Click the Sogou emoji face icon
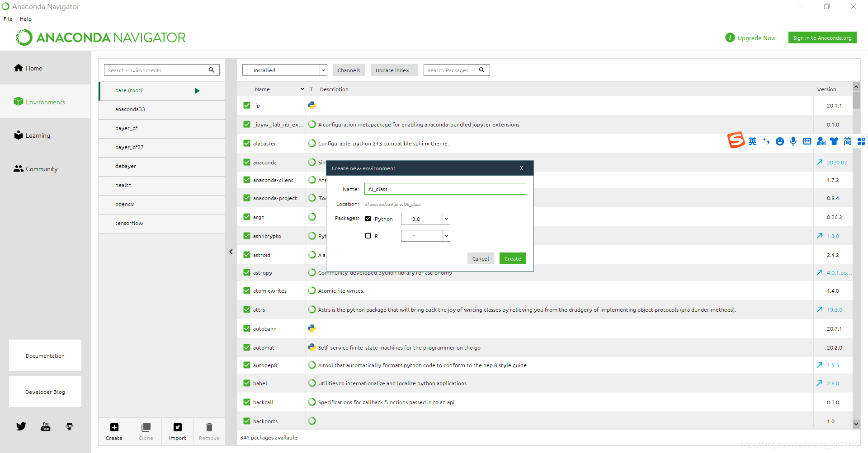Viewport: 868px width, 453px height. click(x=780, y=141)
